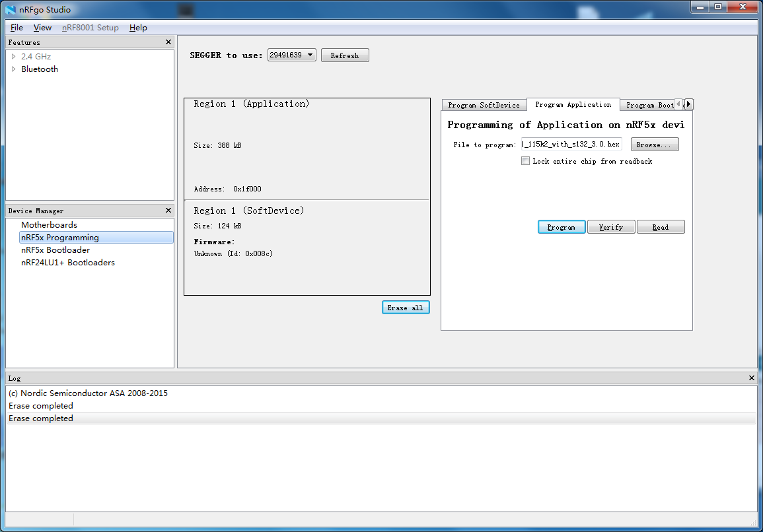
Task: Select nRF5x Bootloader in Device Manager
Action: click(x=55, y=250)
